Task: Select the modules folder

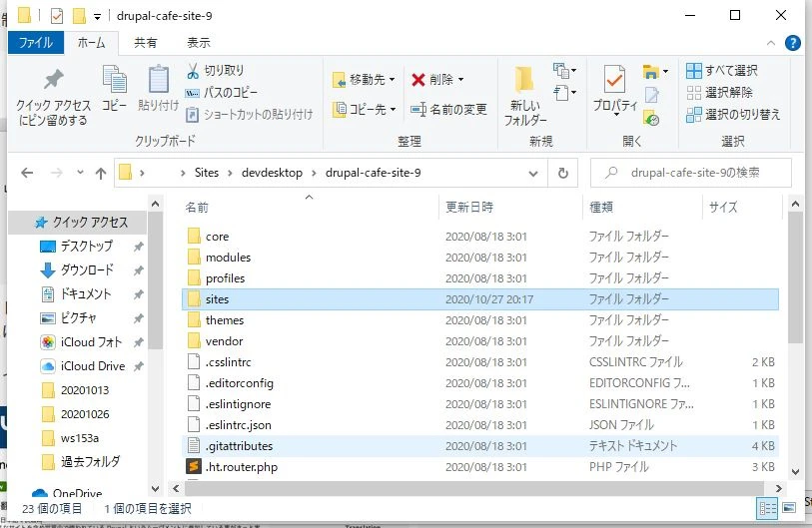Action: [479, 258]
